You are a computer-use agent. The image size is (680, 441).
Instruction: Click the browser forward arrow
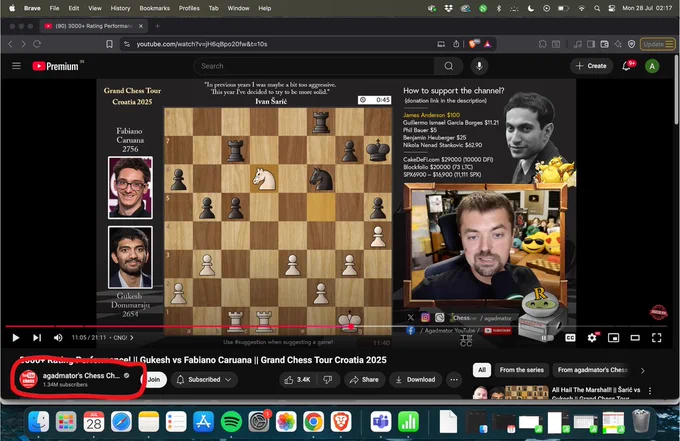(23, 44)
